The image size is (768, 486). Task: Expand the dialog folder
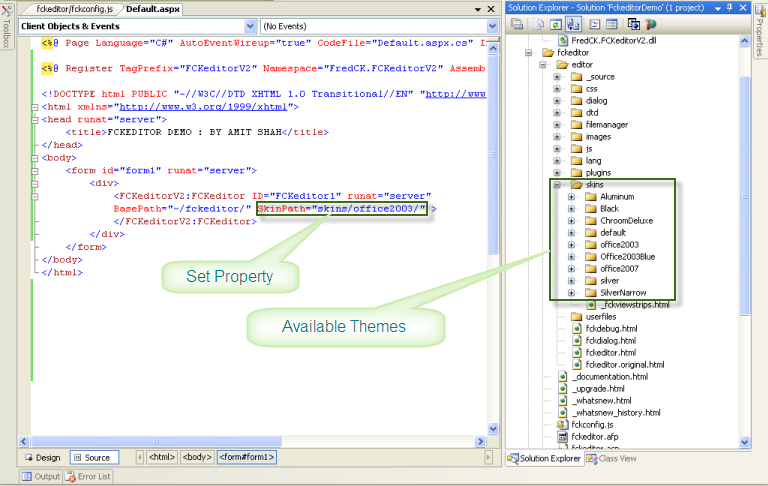pyautogui.click(x=557, y=101)
